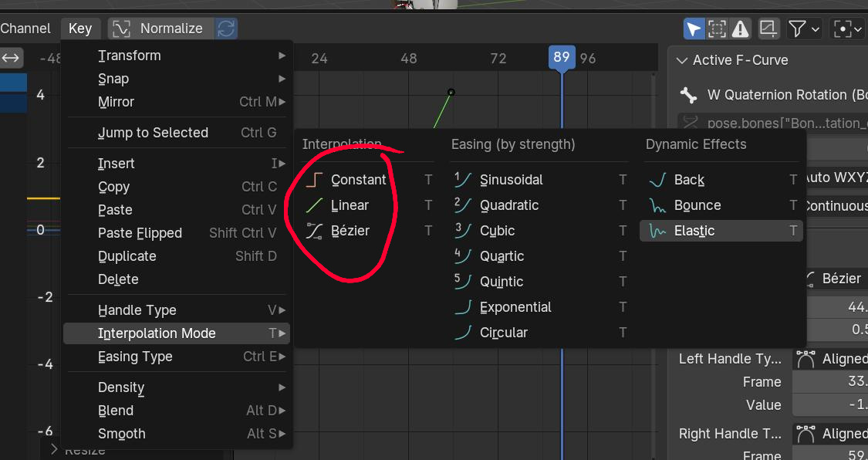Image resolution: width=868 pixels, height=460 pixels.
Task: Select Quartic easing
Action: pos(541,255)
